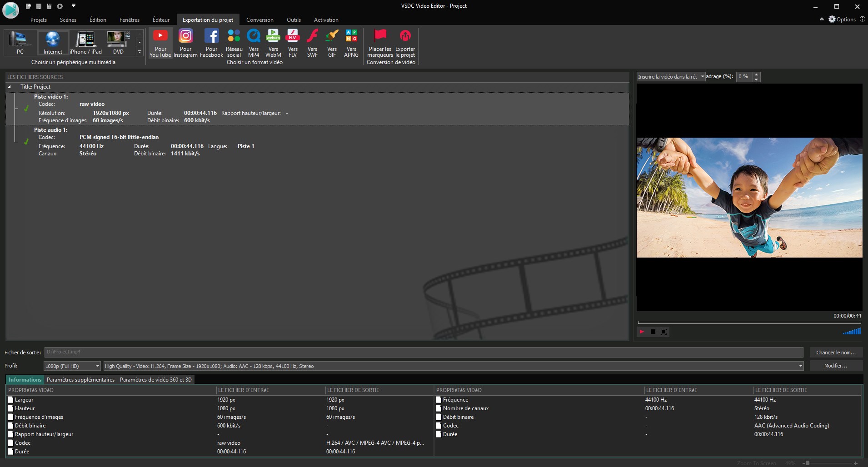The height and width of the screenshot is (467, 868).
Task: Click Exporter le projet icon
Action: click(405, 43)
